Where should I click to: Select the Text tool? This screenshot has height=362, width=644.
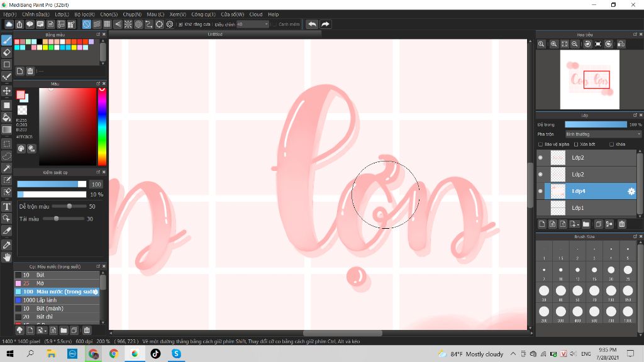pyautogui.click(x=6, y=206)
